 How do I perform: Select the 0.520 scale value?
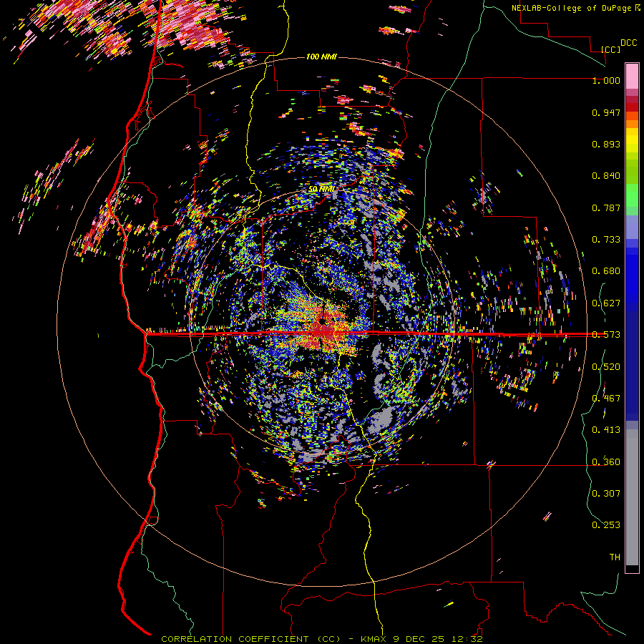coord(606,367)
